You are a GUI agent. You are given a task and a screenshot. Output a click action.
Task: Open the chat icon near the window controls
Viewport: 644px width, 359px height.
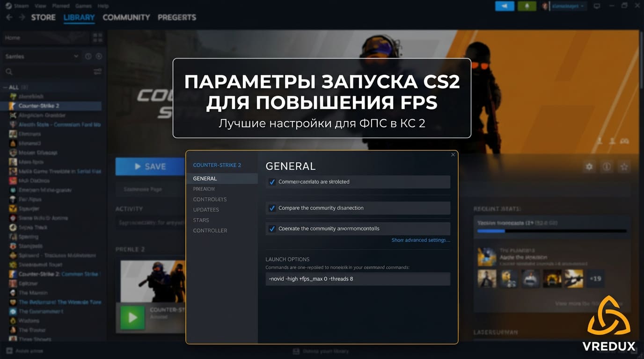point(598,6)
